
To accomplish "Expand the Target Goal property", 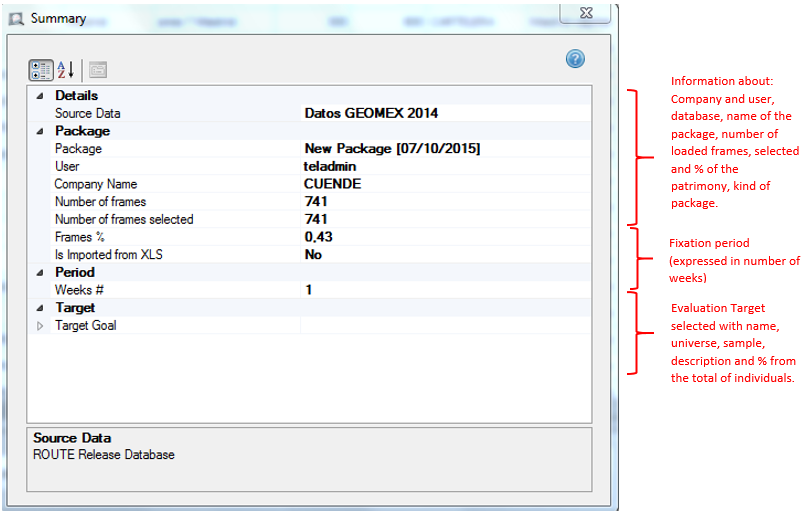I will [40, 326].
